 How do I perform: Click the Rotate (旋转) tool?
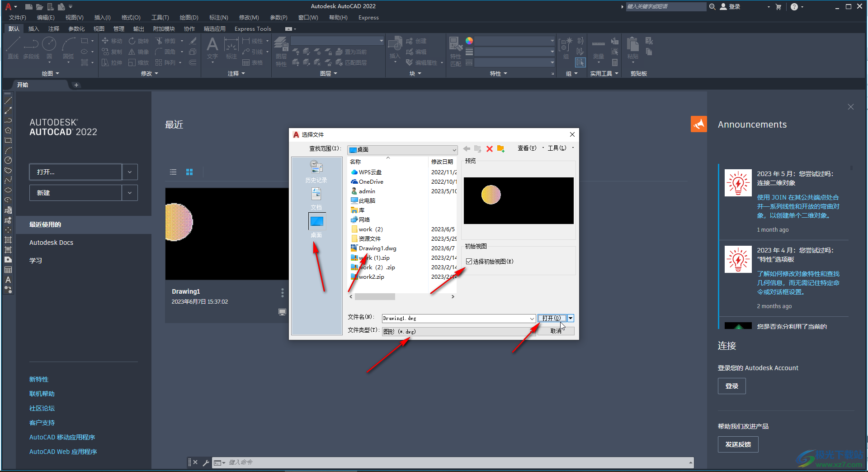point(138,41)
